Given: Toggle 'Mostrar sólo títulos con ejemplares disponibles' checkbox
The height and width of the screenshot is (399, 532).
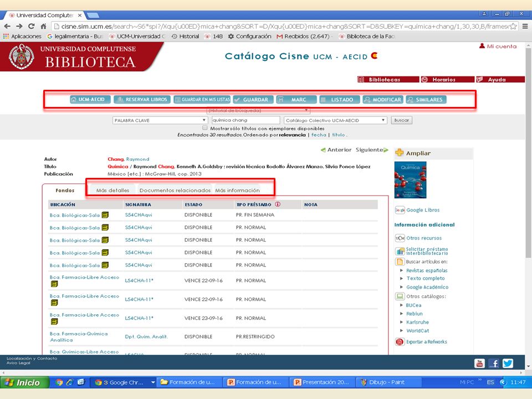Looking at the screenshot, I should tap(205, 128).
